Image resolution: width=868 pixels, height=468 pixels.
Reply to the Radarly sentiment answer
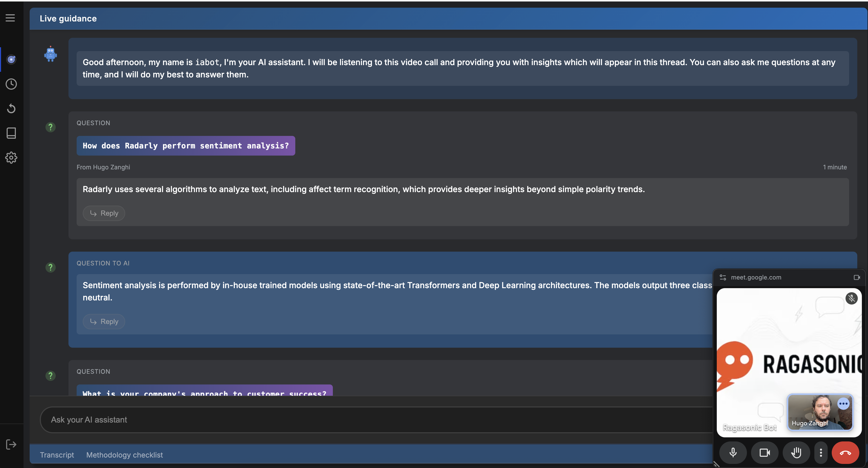(x=103, y=213)
